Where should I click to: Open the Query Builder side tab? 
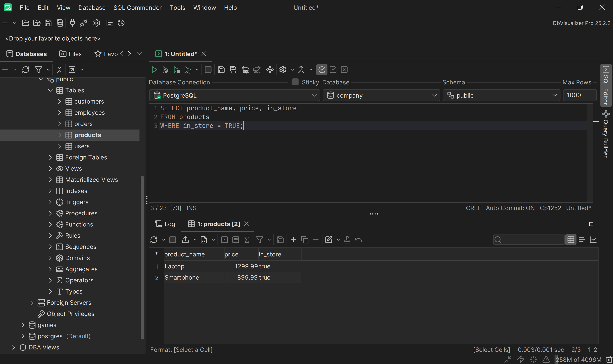pyautogui.click(x=606, y=134)
